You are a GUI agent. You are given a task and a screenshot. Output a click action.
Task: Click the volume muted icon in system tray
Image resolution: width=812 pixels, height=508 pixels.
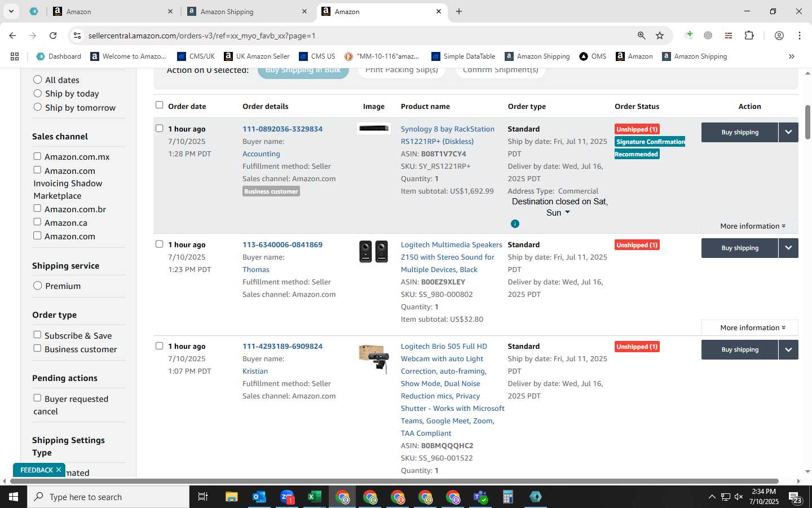pyautogui.click(x=739, y=497)
